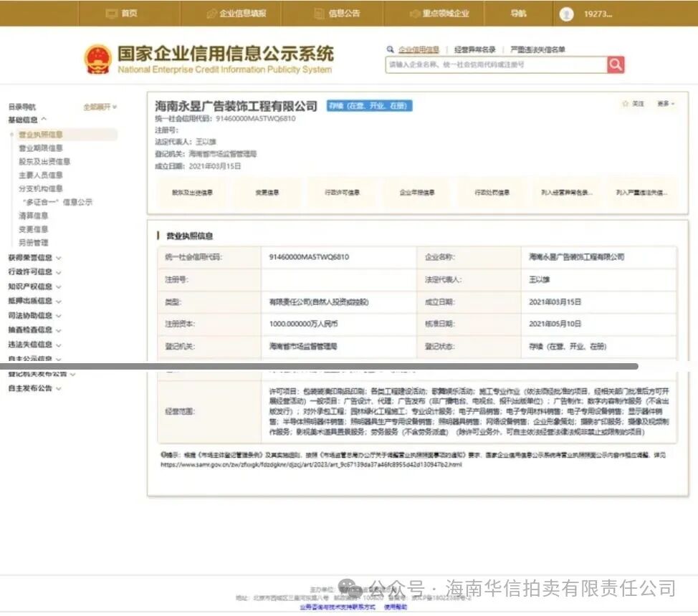The image size is (698, 616).
Task: Click the samr.gov.cn notice URL
Action: [x=311, y=465]
